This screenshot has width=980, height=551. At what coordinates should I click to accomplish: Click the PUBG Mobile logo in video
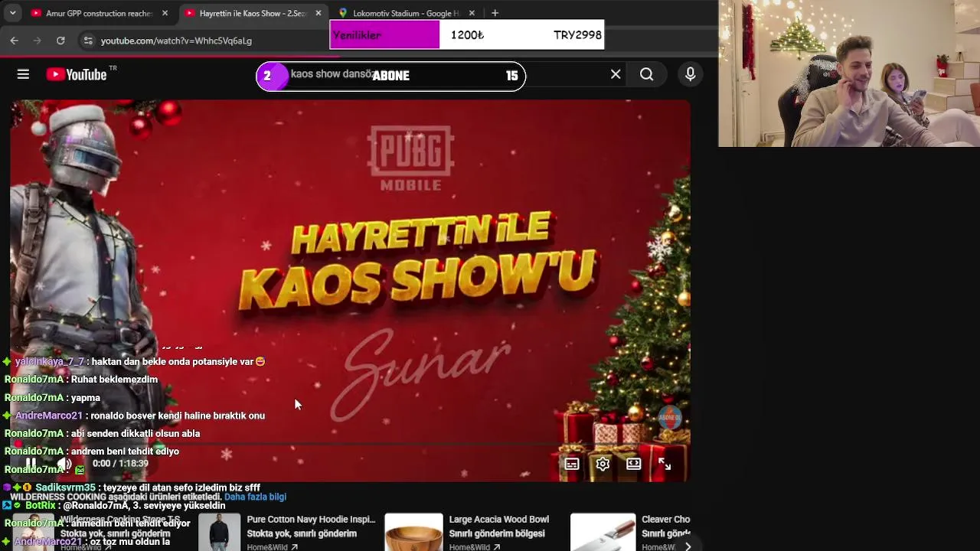411,159
